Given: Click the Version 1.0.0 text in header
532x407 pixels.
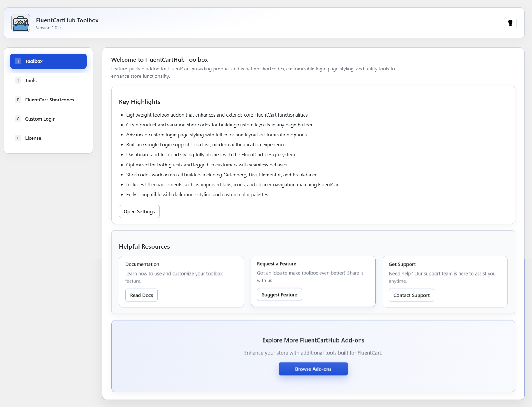Looking at the screenshot, I should tap(48, 28).
